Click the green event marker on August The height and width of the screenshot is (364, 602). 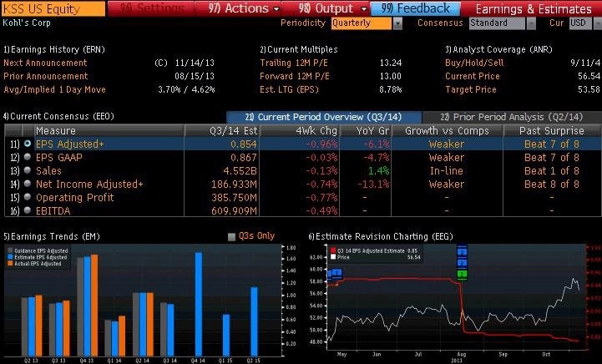pyautogui.click(x=463, y=274)
